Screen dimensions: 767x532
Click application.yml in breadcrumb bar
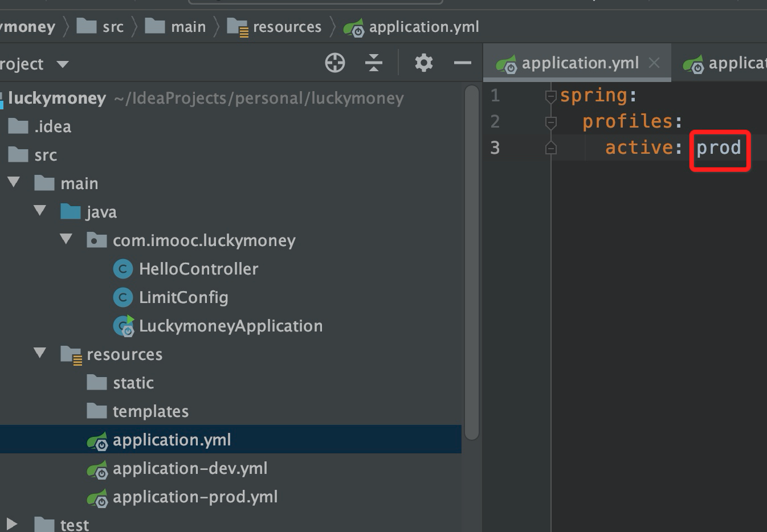[411, 27]
